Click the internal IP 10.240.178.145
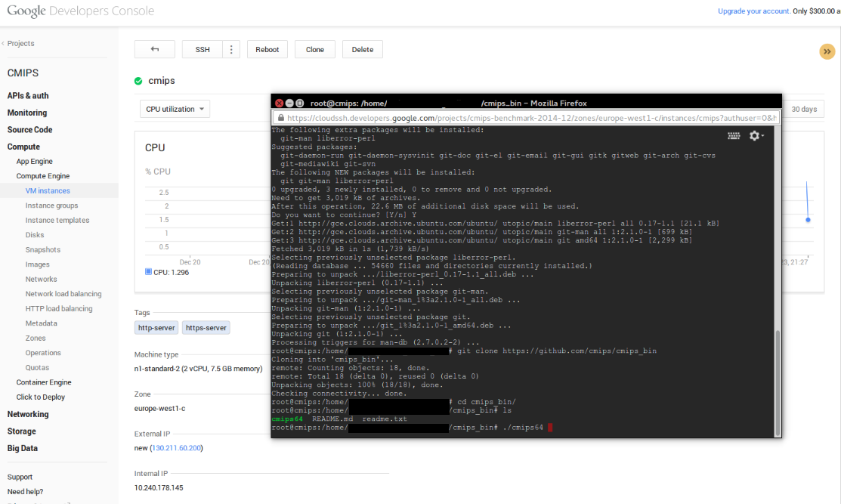 tap(159, 488)
